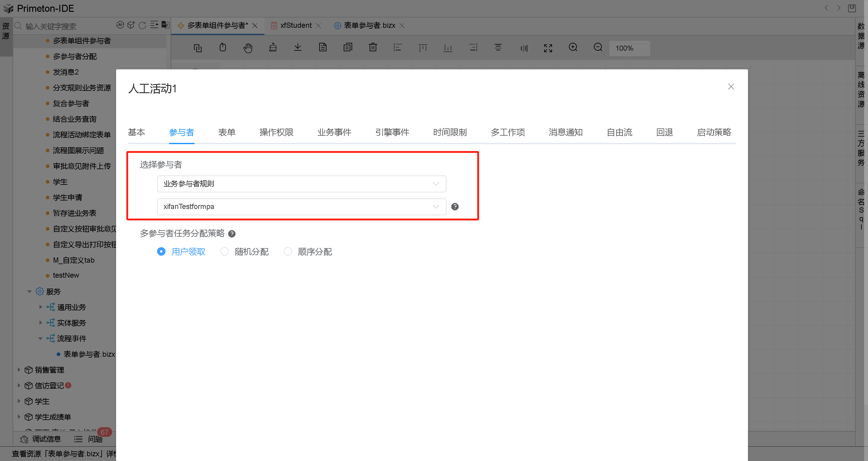Switch to the 操作权限 tab
Screen dimensions: 868x461
pos(276,132)
